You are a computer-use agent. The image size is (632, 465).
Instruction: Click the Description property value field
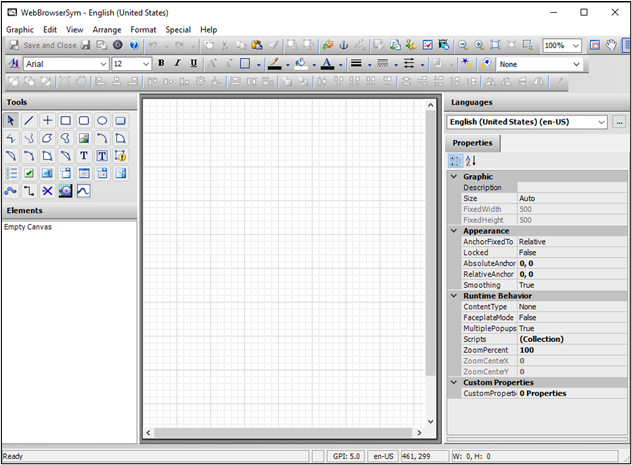coord(572,187)
